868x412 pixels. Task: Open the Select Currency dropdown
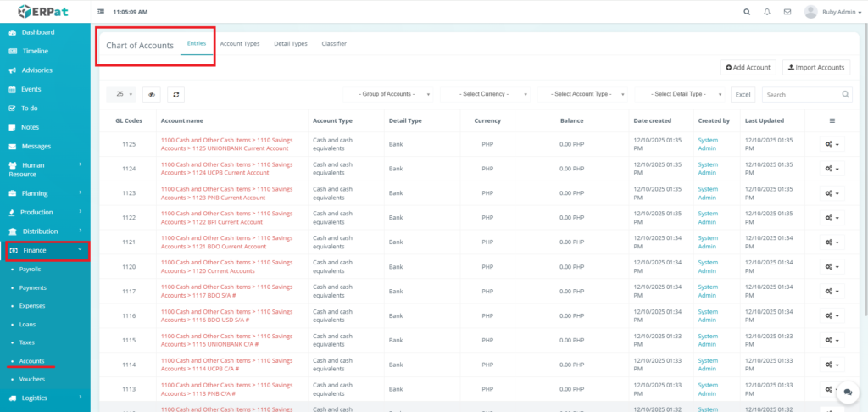[x=487, y=95]
